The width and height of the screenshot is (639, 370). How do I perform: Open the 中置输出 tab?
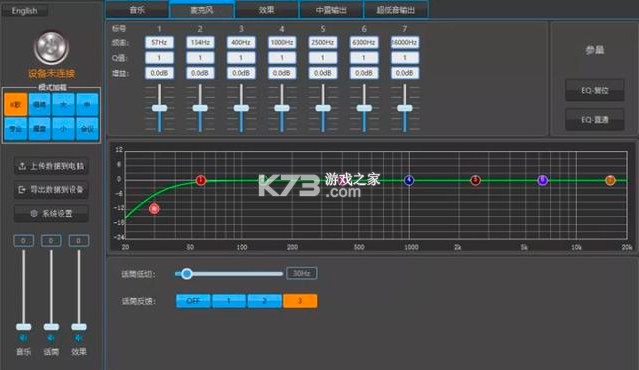coord(331,10)
